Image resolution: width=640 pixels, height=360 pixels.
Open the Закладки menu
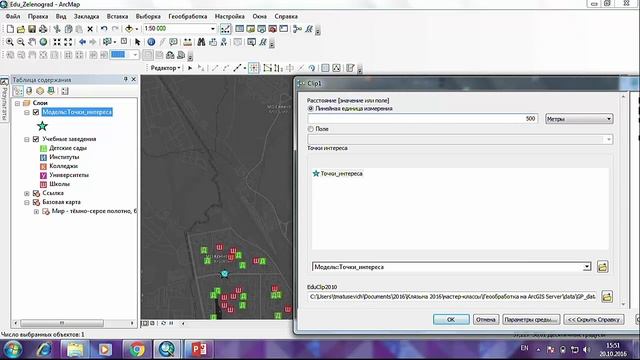pyautogui.click(x=86, y=16)
